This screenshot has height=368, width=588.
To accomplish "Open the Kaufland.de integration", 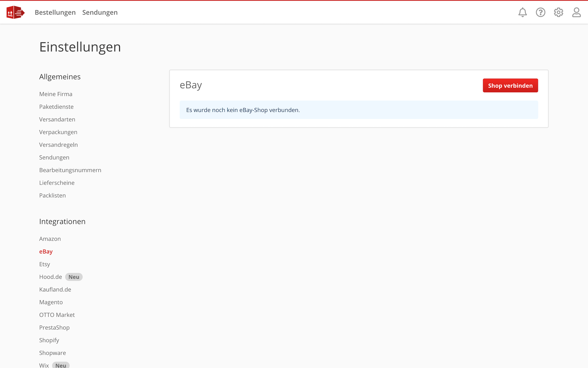I will click(x=55, y=289).
